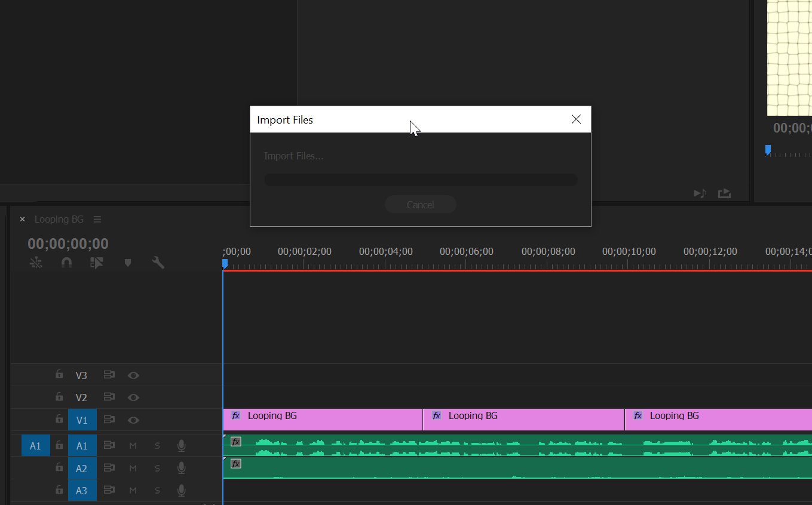The width and height of the screenshot is (812, 505).
Task: Click audio playback icon under monitor
Action: click(700, 193)
